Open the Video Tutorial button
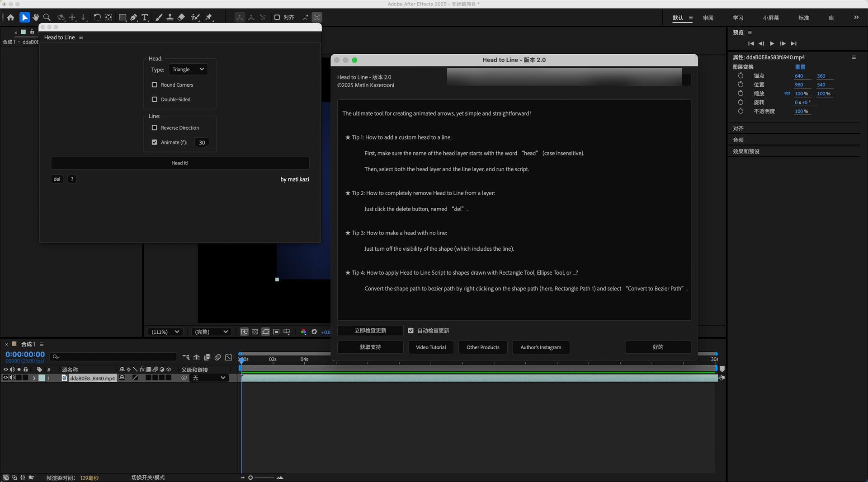This screenshot has height=482, width=868. [431, 347]
